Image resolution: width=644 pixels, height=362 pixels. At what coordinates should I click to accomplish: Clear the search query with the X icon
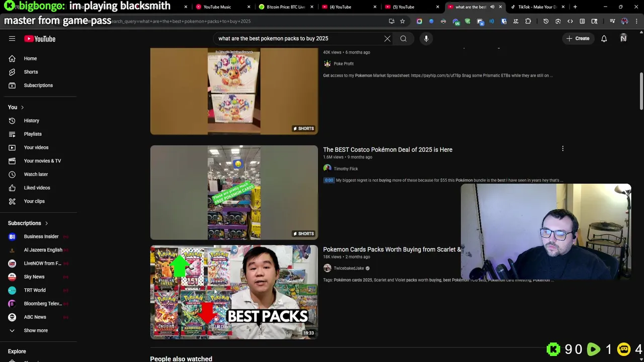coord(387,39)
